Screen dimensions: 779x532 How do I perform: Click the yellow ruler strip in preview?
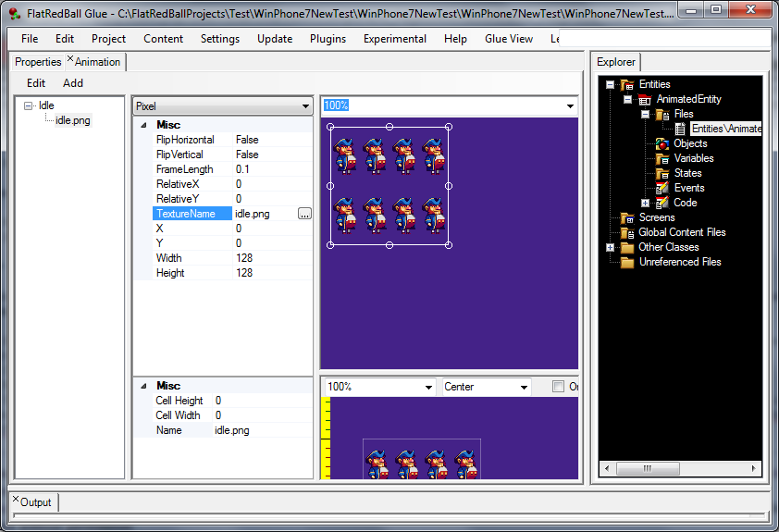pyautogui.click(x=326, y=438)
